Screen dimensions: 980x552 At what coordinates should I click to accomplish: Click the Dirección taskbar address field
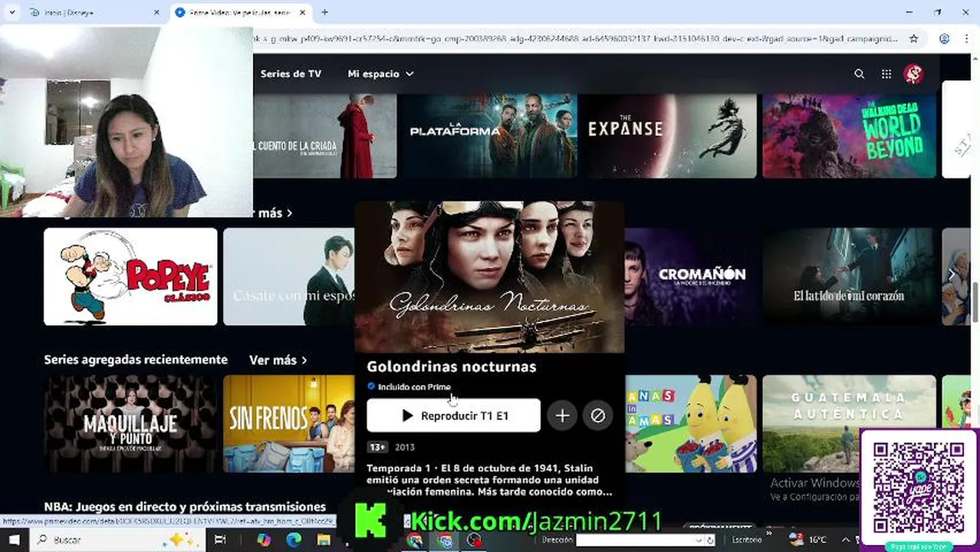pos(636,540)
